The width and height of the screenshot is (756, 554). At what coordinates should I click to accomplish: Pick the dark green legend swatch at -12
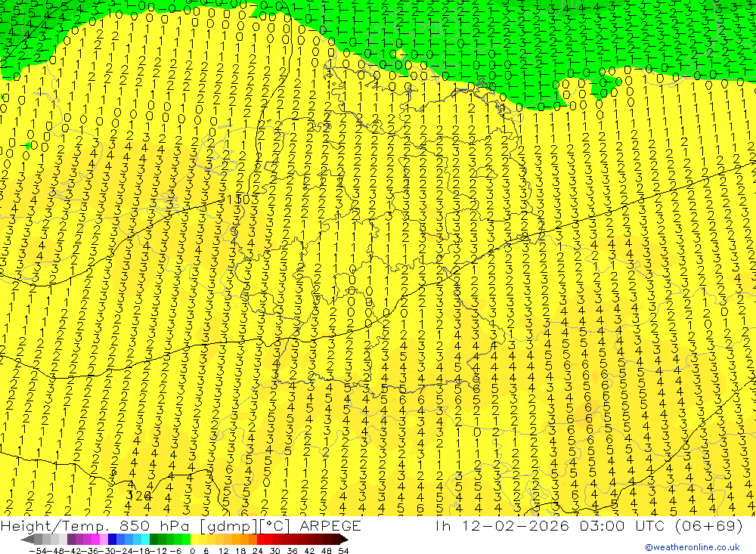153,539
